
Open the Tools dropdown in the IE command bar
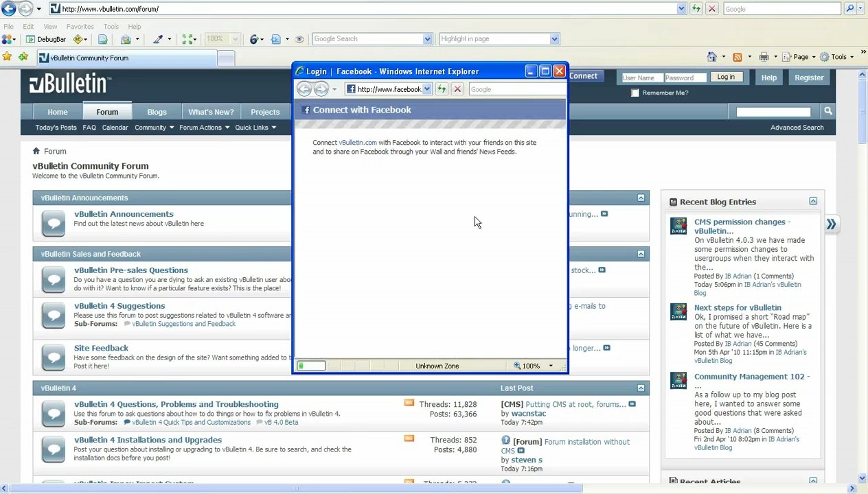click(x=839, y=57)
